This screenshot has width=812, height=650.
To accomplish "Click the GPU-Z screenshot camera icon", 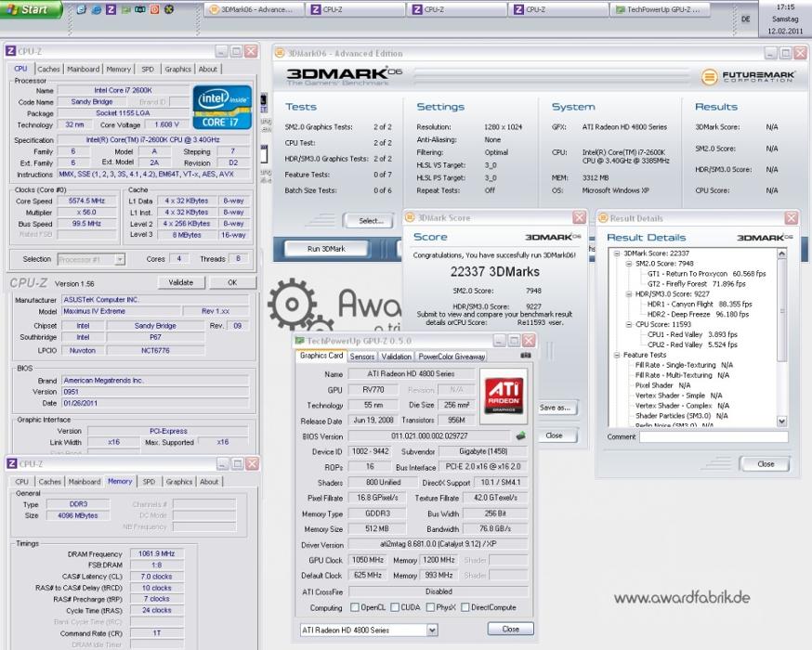I will pyautogui.click(x=525, y=356).
